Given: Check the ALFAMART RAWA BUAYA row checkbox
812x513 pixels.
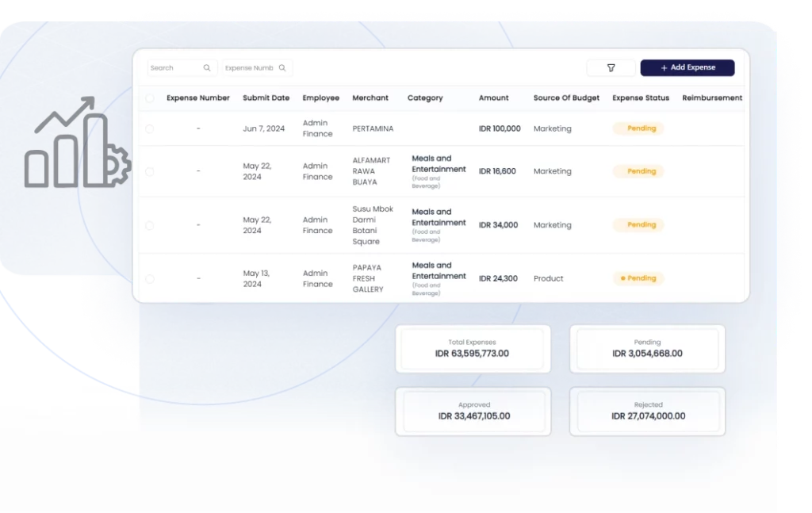Looking at the screenshot, I should pos(150,171).
